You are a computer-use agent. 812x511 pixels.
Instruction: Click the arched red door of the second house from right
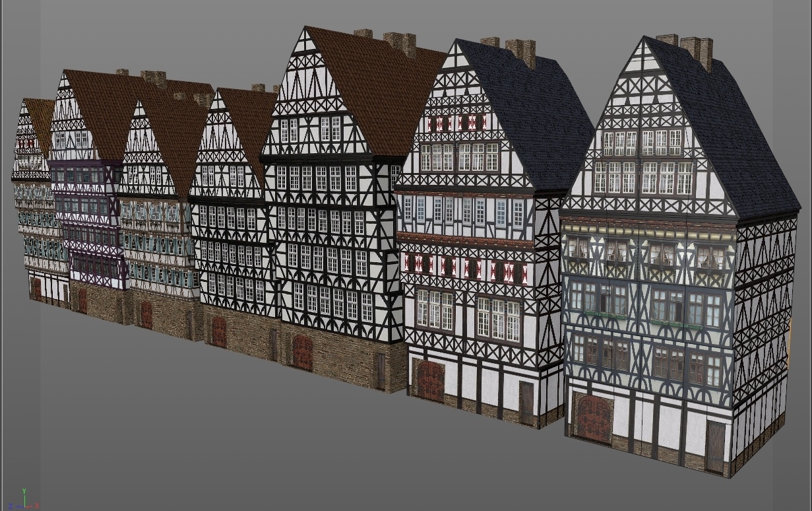click(430, 381)
